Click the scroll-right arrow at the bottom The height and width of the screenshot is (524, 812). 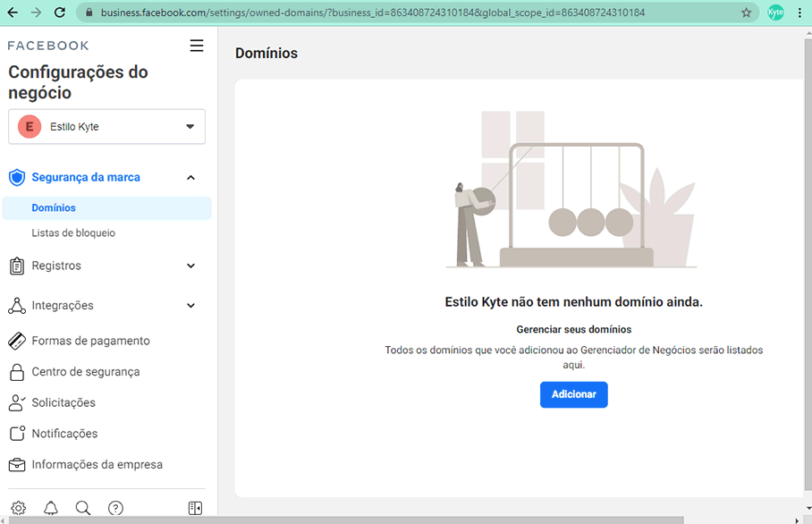point(797,520)
